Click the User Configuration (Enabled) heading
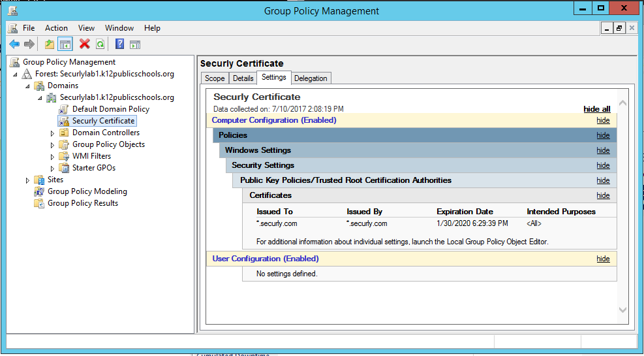Image resolution: width=644 pixels, height=356 pixels. (266, 259)
